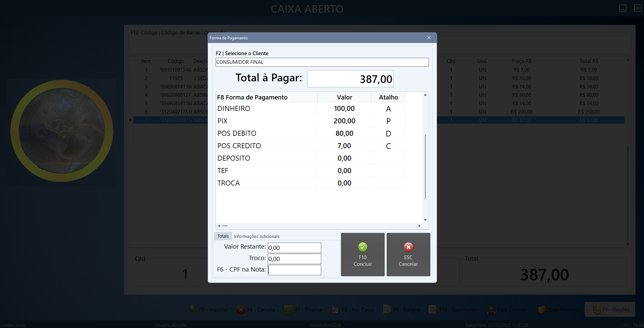Focus the Selecione o Cliente field

(322, 62)
